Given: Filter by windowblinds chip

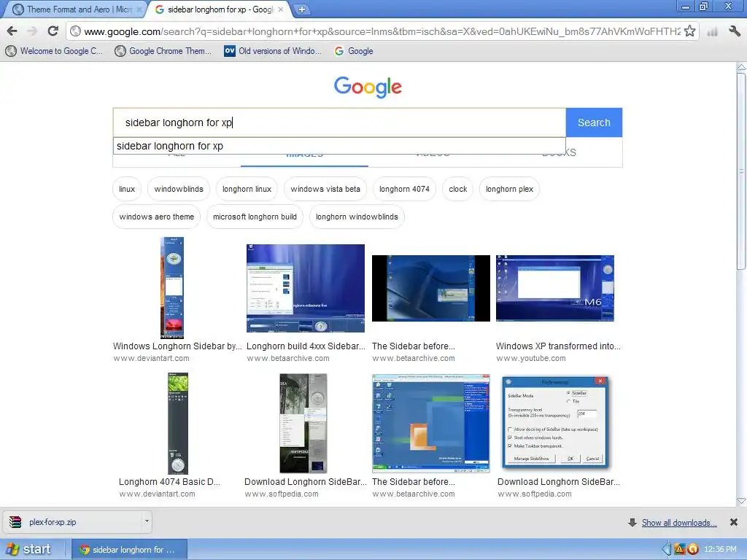Looking at the screenshot, I should click(x=179, y=189).
